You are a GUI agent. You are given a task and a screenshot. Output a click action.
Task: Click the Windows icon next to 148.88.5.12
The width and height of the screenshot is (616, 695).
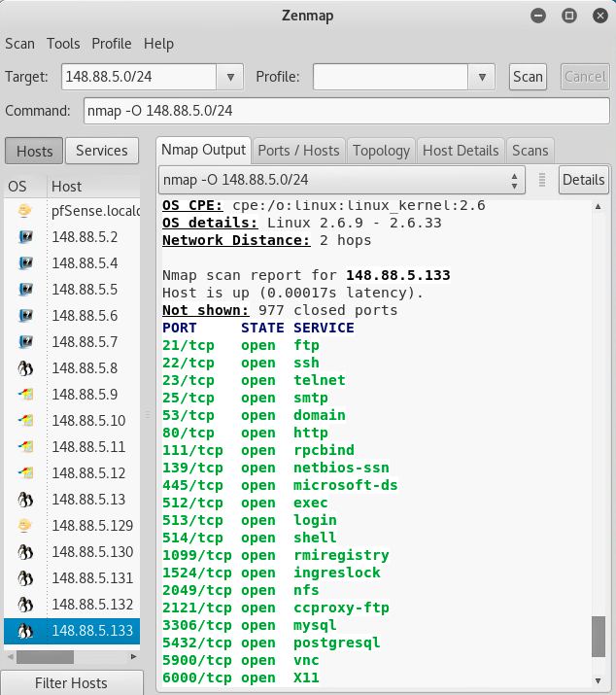(x=25, y=473)
